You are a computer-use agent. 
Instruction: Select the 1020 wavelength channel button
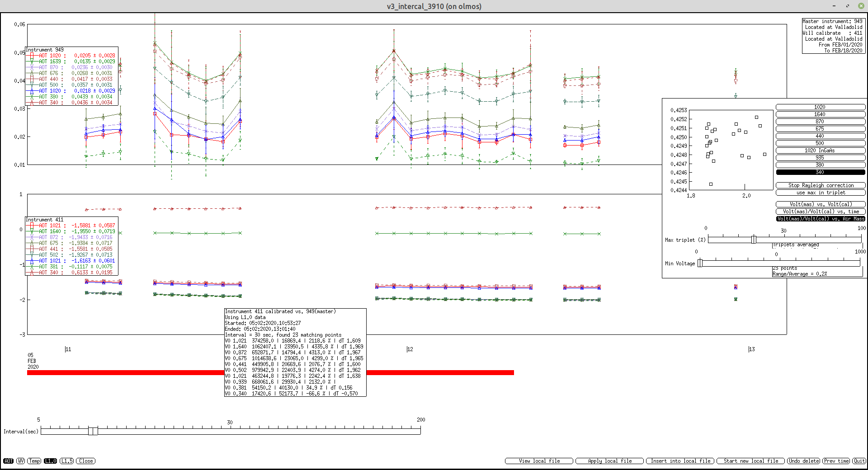pyautogui.click(x=820, y=107)
